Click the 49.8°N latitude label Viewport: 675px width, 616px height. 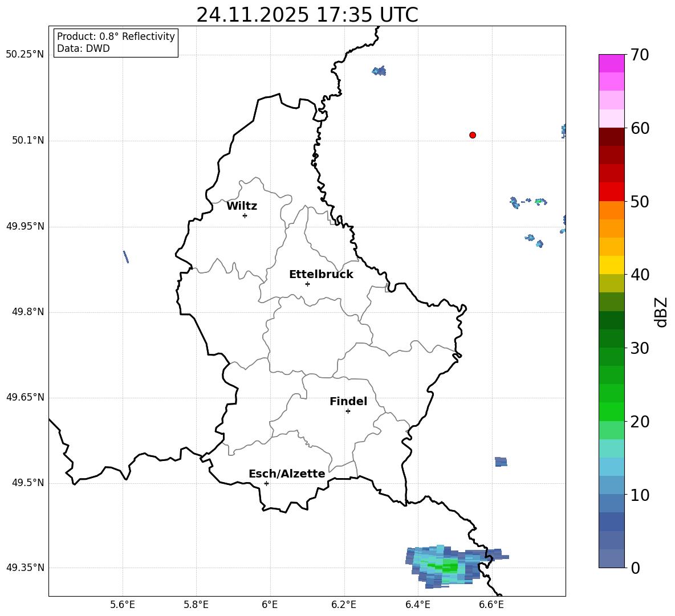(x=28, y=312)
